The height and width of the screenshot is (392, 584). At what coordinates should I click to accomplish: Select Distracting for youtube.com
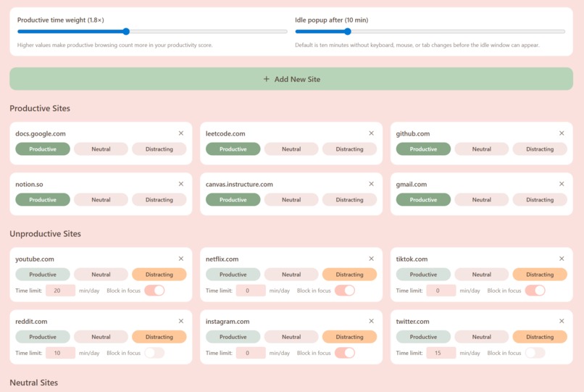pos(159,275)
